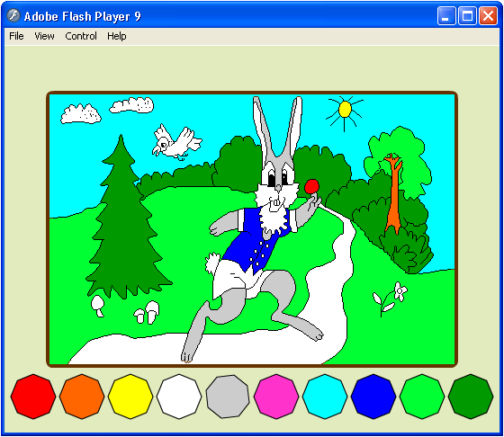Open the Control menu
The width and height of the screenshot is (504, 437).
(81, 36)
